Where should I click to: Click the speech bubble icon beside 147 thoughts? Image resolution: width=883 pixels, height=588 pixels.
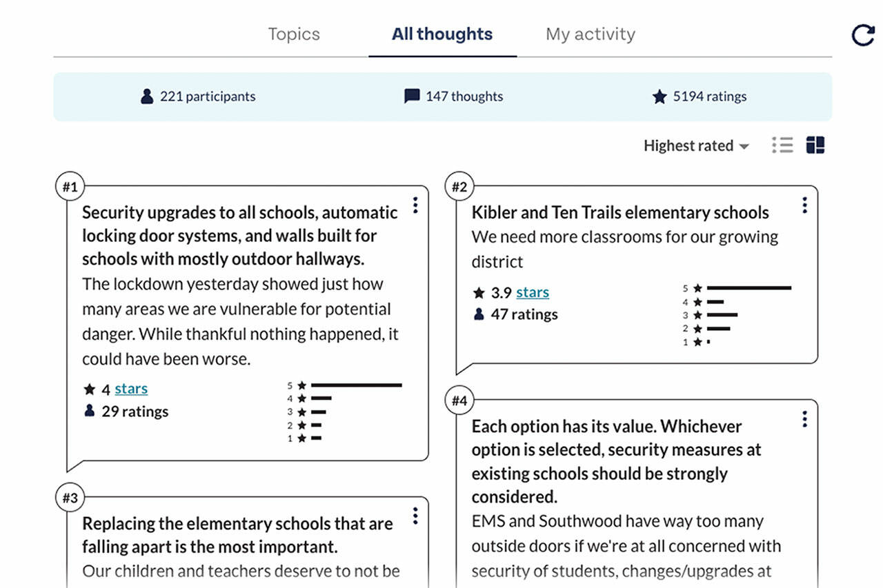tap(411, 97)
